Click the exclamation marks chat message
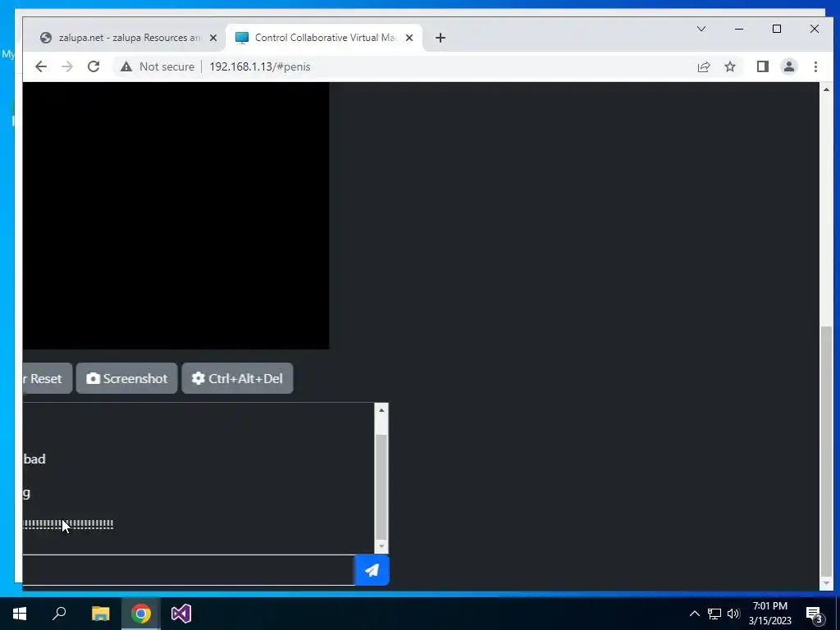This screenshot has width=840, height=630. (x=68, y=524)
